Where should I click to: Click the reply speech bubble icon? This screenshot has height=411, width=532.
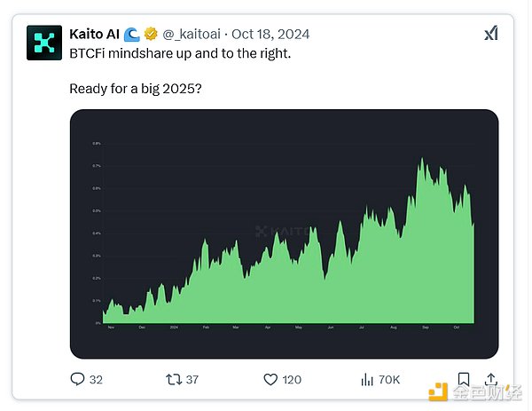tap(77, 379)
